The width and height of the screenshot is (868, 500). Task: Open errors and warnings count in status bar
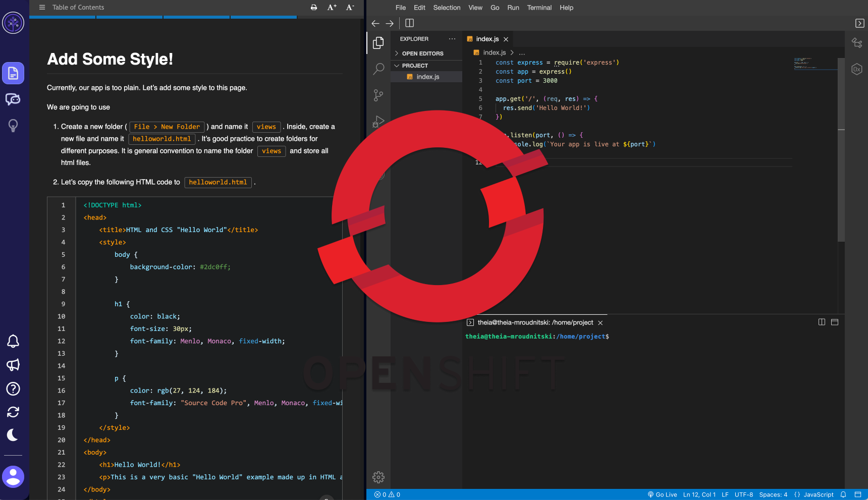click(387, 494)
